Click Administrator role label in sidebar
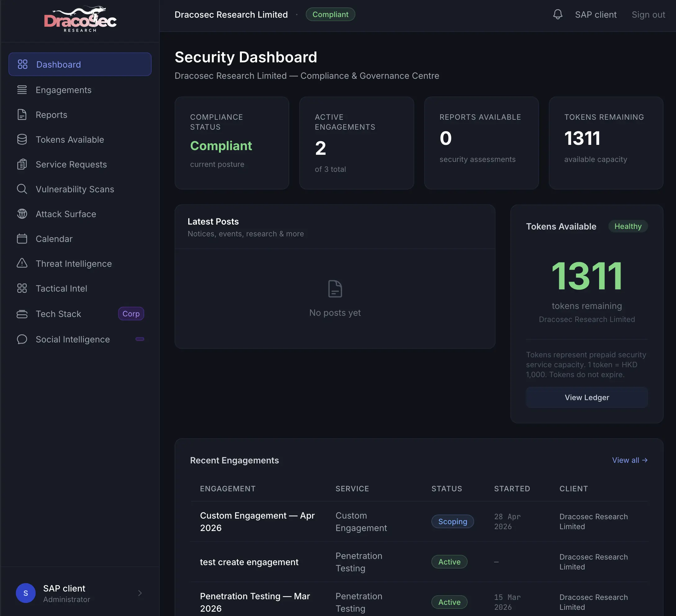The width and height of the screenshot is (676, 616). [66, 599]
